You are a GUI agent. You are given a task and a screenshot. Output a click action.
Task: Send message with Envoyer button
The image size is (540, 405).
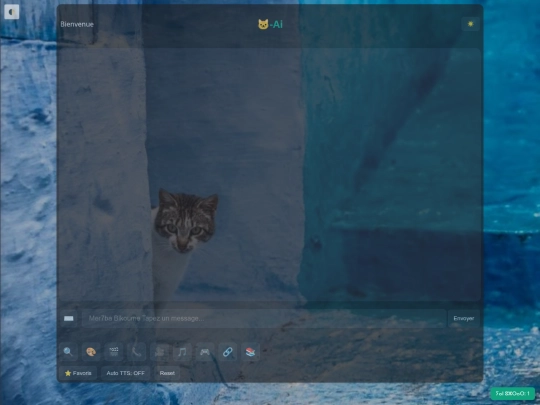tap(464, 319)
